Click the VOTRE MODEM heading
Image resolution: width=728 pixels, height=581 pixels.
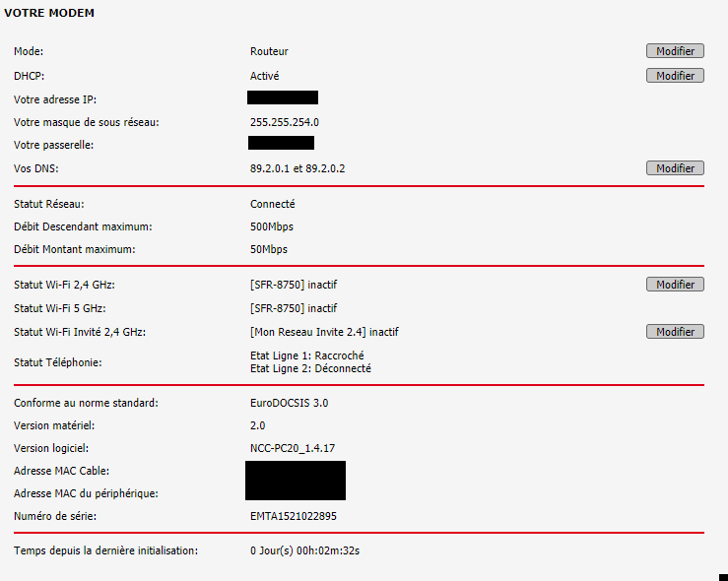50,13
